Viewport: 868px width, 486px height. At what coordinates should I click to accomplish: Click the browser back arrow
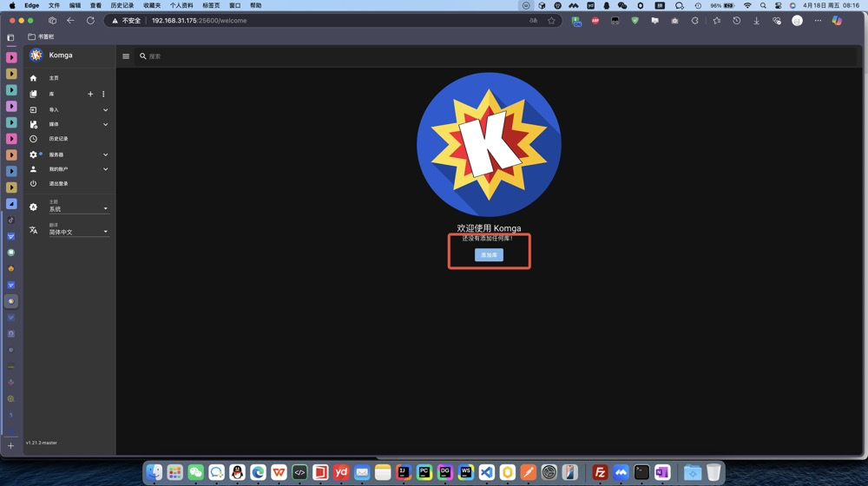(x=70, y=21)
